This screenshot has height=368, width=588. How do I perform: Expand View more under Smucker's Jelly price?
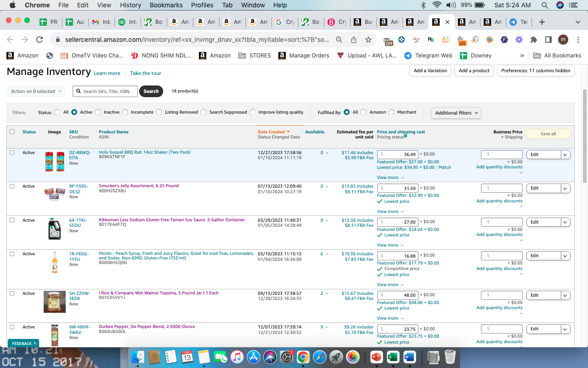390,212
